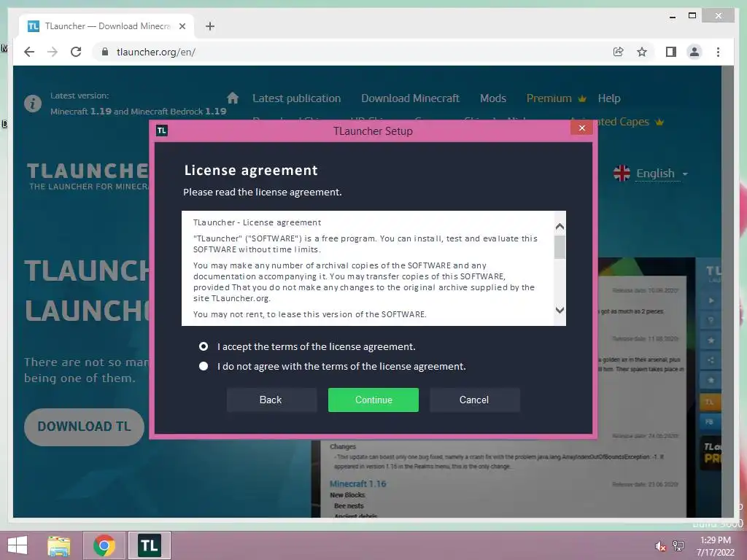The height and width of the screenshot is (560, 747).
Task: Open Download Minecraft menu item
Action: pyautogui.click(x=410, y=98)
